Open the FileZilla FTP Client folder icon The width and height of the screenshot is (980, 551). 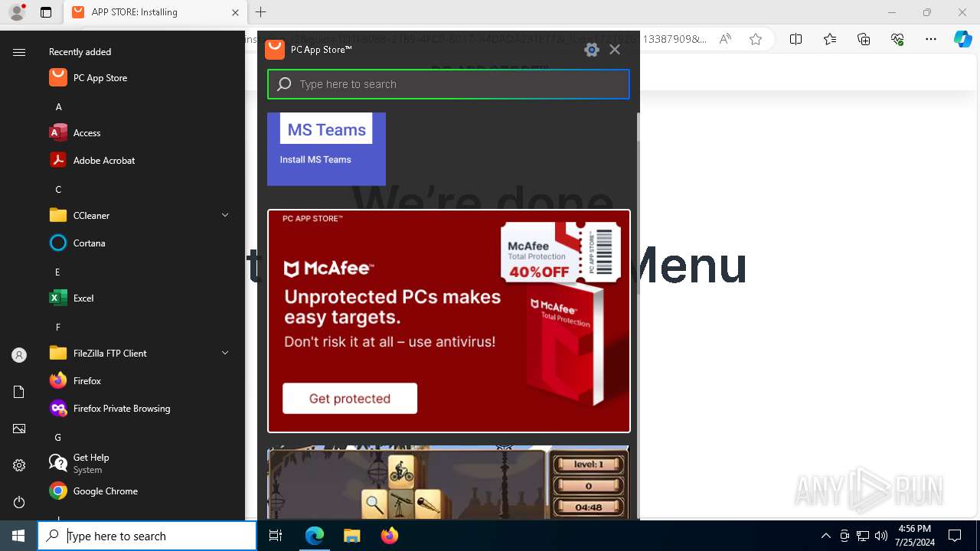(x=58, y=354)
